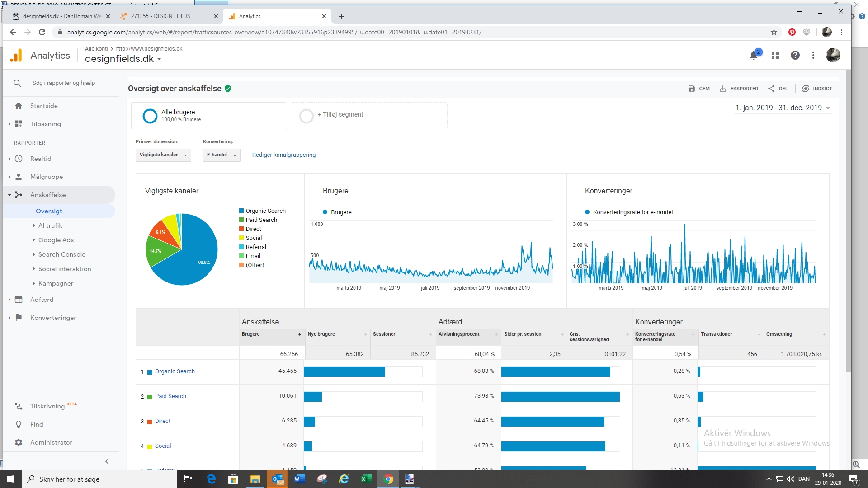The height and width of the screenshot is (488, 868).
Task: Click the DEL share icon
Action: coord(771,89)
